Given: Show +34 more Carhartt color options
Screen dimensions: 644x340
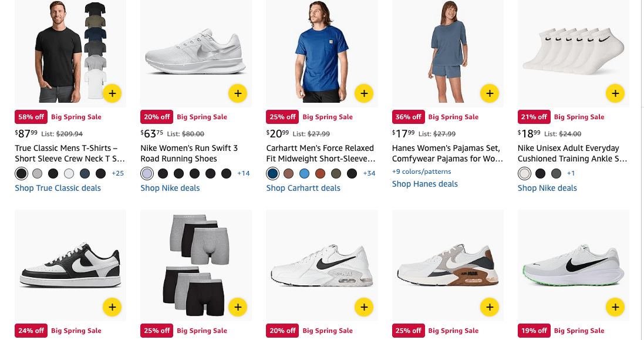Looking at the screenshot, I should 369,173.
